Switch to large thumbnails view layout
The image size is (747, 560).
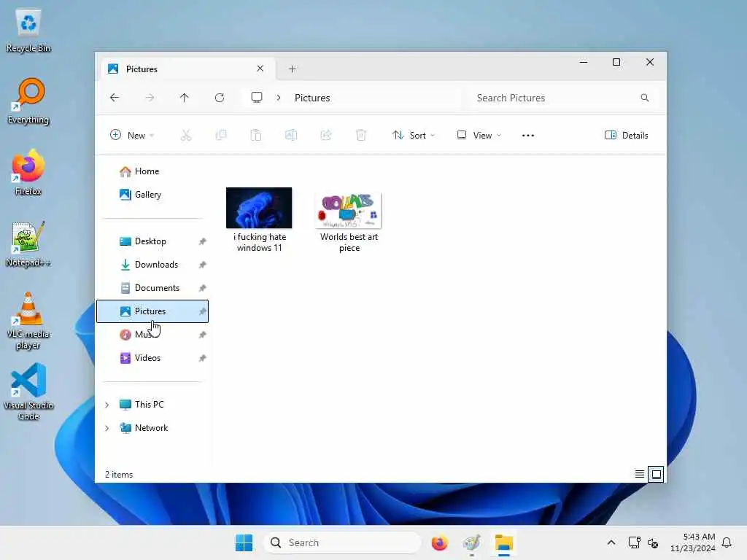(656, 474)
